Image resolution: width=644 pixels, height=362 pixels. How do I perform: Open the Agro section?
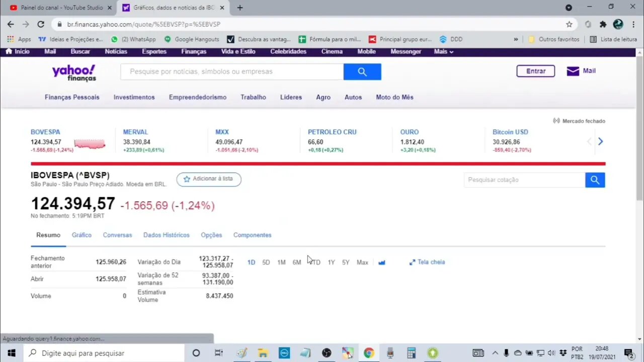click(323, 97)
